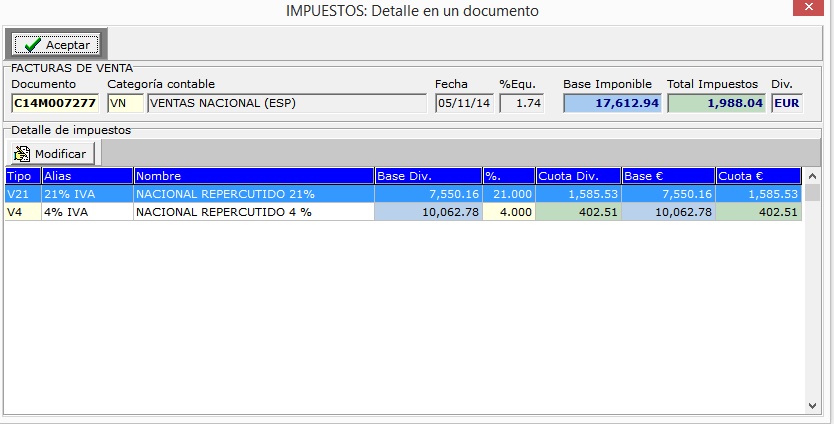Click the green checkmark Aceptar icon
This screenshot has width=834, height=424.
coord(32,45)
